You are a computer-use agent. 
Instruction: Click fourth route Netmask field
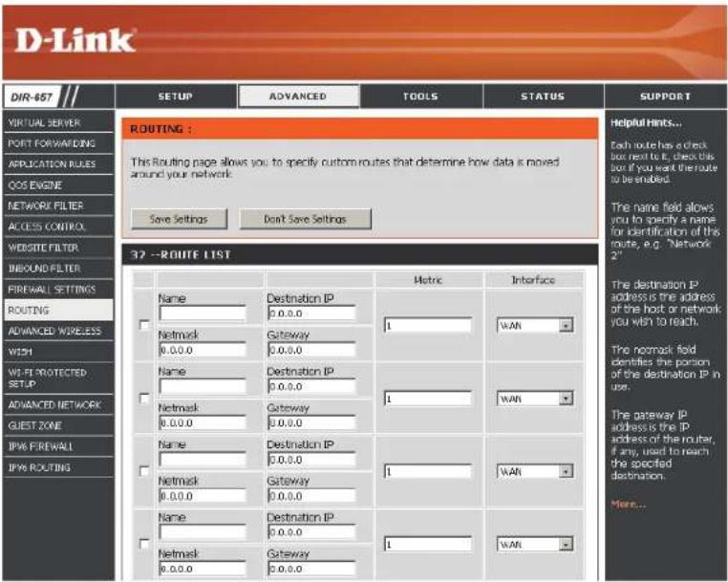[203, 569]
